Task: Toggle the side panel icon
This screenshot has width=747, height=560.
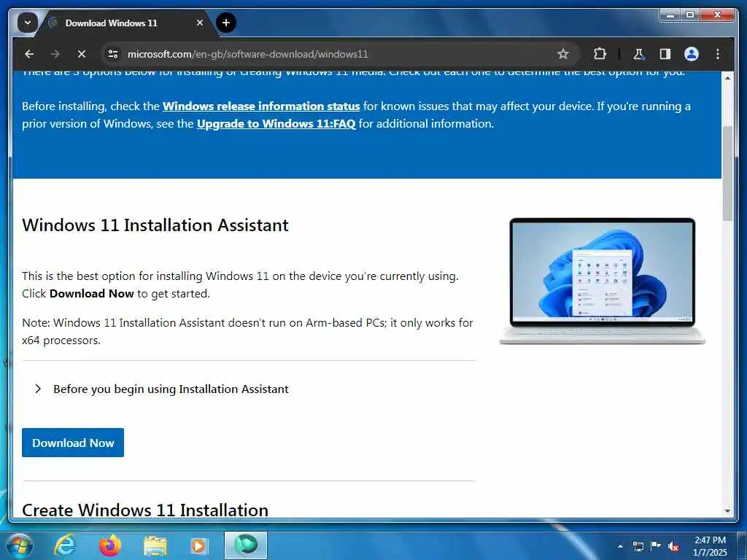Action: click(x=665, y=54)
